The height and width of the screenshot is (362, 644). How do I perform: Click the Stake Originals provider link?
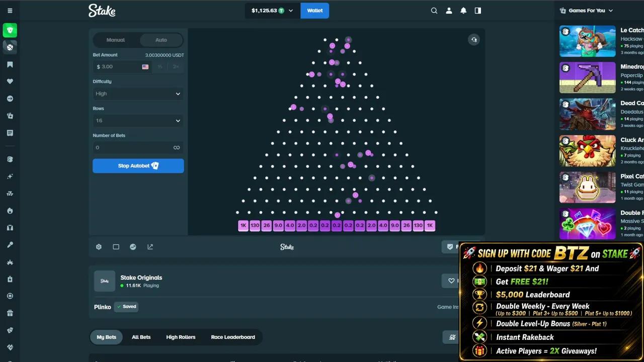pos(141,278)
